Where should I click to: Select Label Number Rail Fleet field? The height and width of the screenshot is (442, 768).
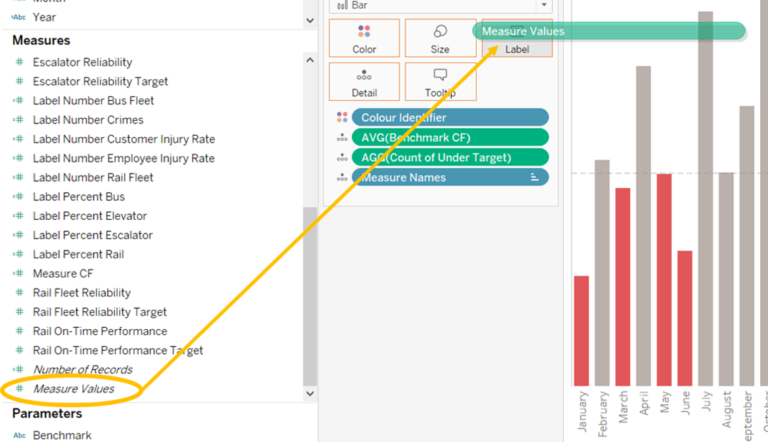click(93, 177)
